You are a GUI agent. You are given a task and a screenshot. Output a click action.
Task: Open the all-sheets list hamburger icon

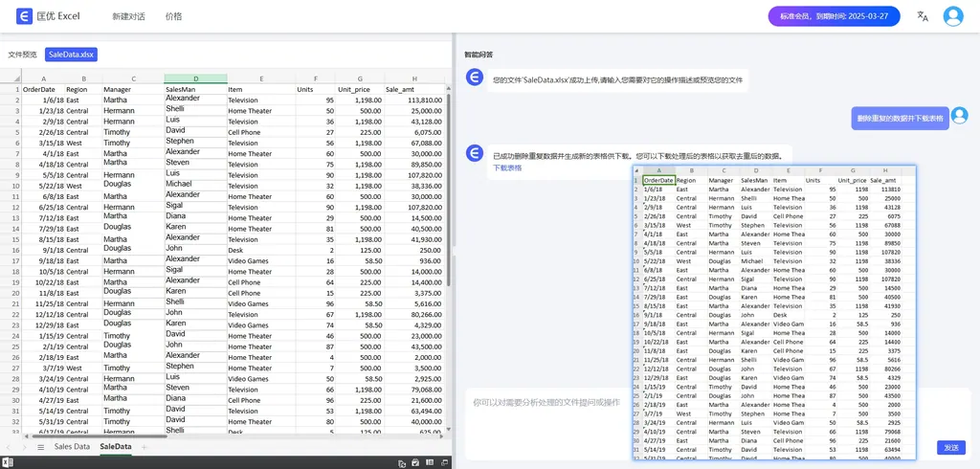click(40, 447)
